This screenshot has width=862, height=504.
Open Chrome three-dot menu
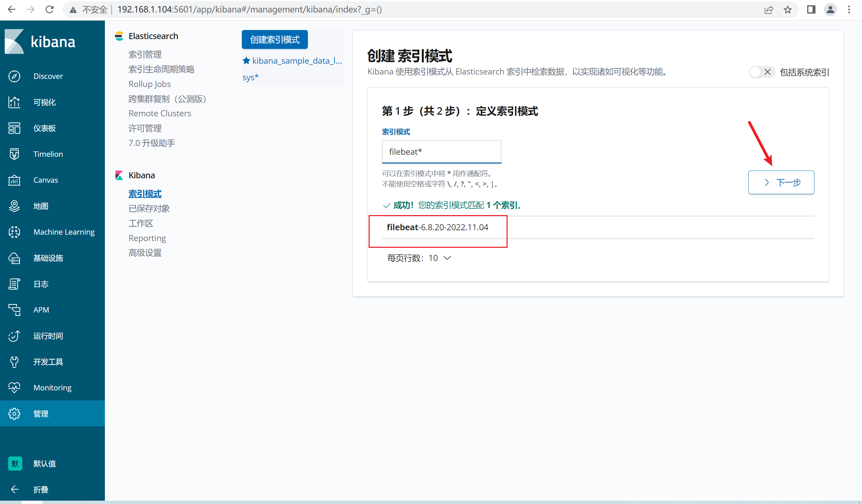coord(849,9)
